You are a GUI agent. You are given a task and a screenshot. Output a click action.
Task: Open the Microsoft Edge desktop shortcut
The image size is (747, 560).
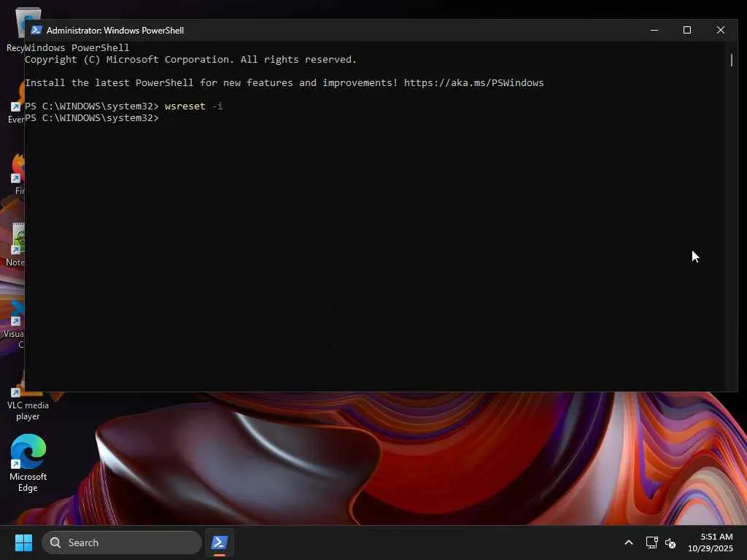point(28,463)
